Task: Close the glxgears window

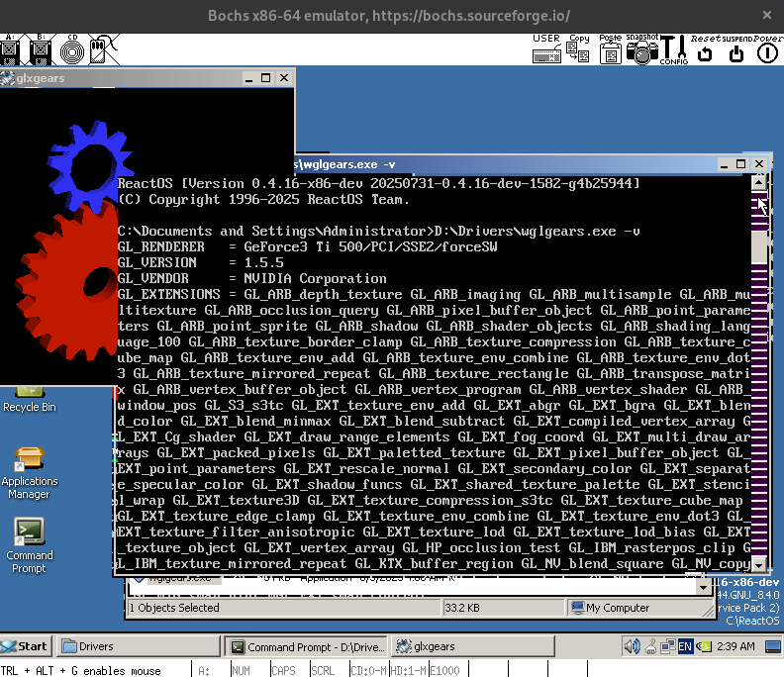Action: click(284, 78)
